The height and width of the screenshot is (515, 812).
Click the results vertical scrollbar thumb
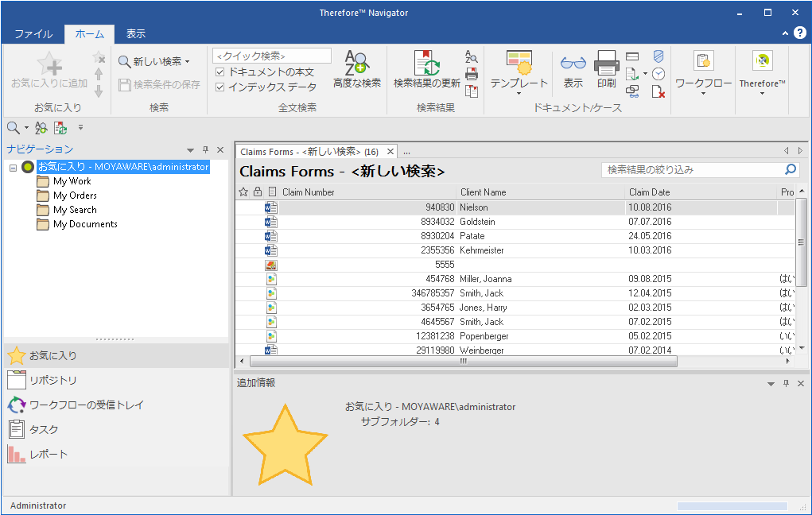[x=801, y=242]
